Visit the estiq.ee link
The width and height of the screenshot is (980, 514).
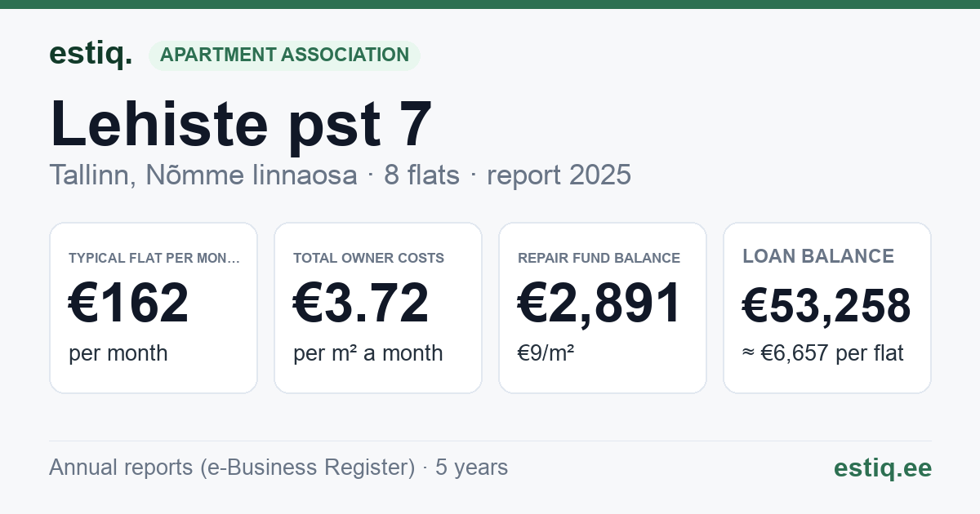883,467
